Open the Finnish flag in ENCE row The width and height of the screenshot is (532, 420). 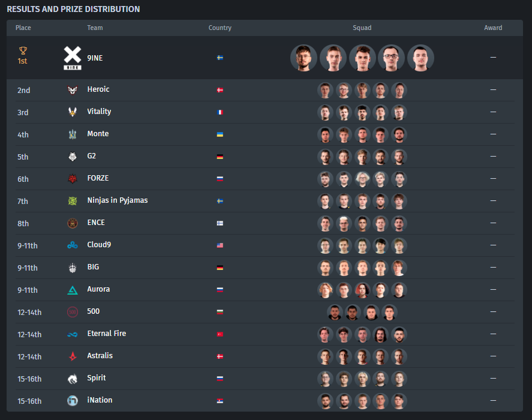pyautogui.click(x=220, y=223)
